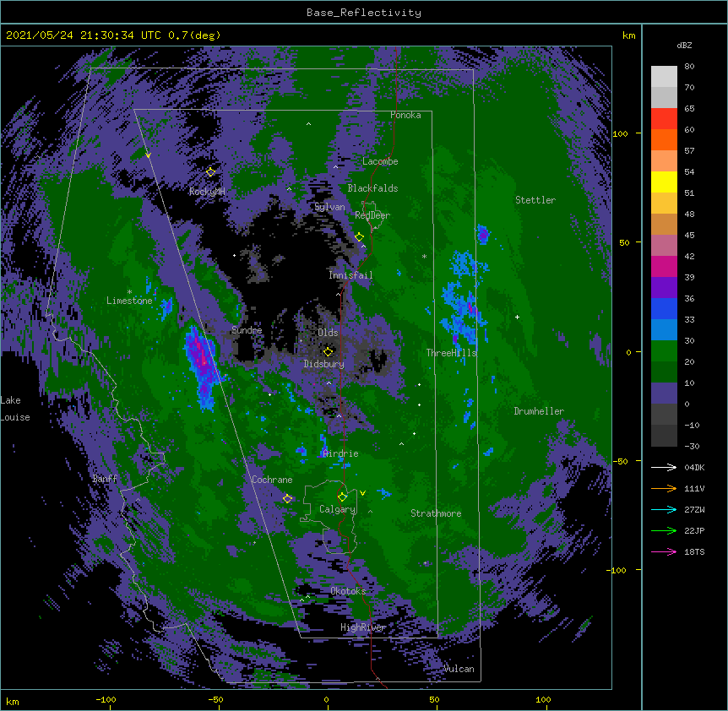Click the Calgary city label
The height and width of the screenshot is (711, 728).
[337, 509]
